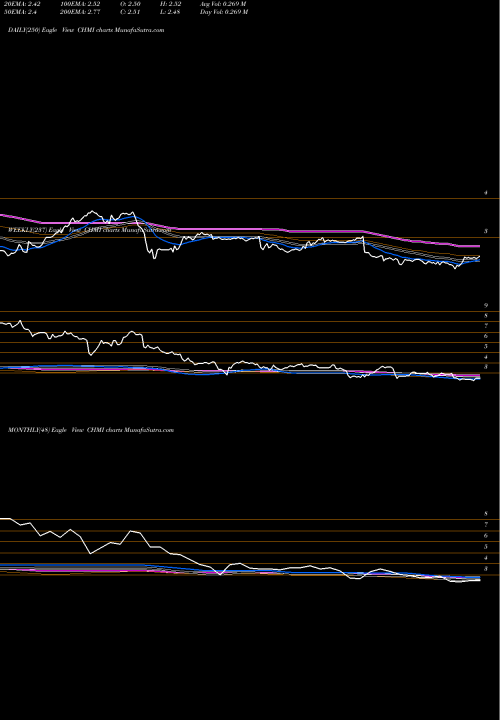This screenshot has height=720, width=500.
Task: Click the 200EMA: 2.77 value
Action: click(x=80, y=12)
